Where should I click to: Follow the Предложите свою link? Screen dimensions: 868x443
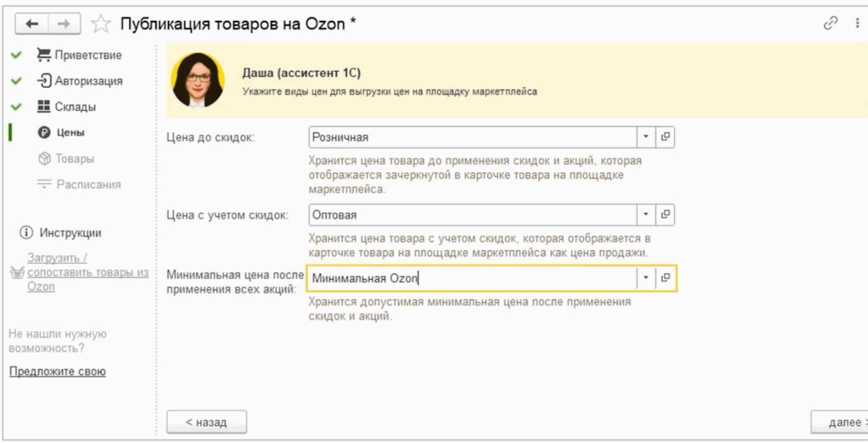click(57, 371)
